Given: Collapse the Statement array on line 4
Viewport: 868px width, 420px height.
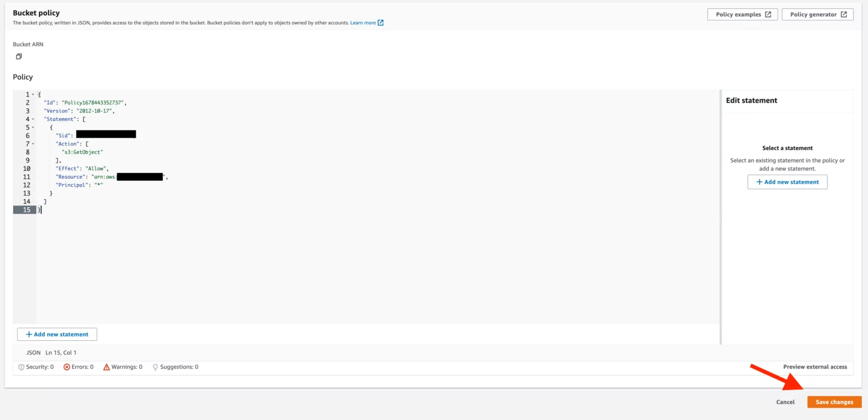Looking at the screenshot, I should tap(33, 119).
